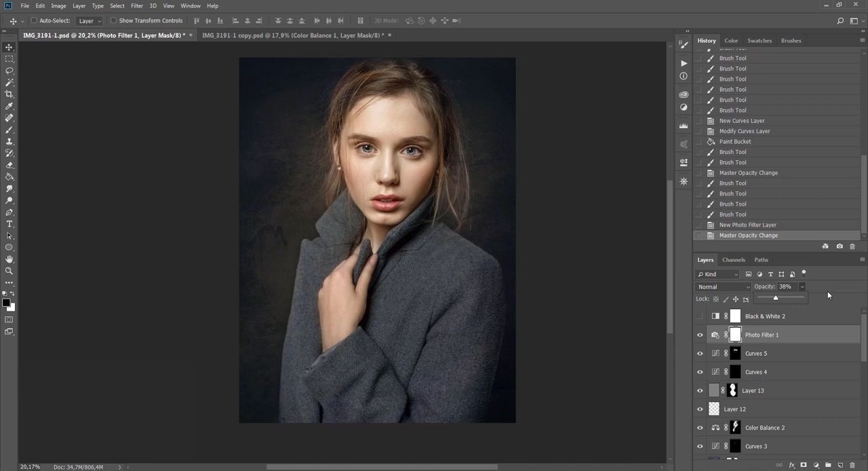Select the Path Selection tool

(x=9, y=235)
